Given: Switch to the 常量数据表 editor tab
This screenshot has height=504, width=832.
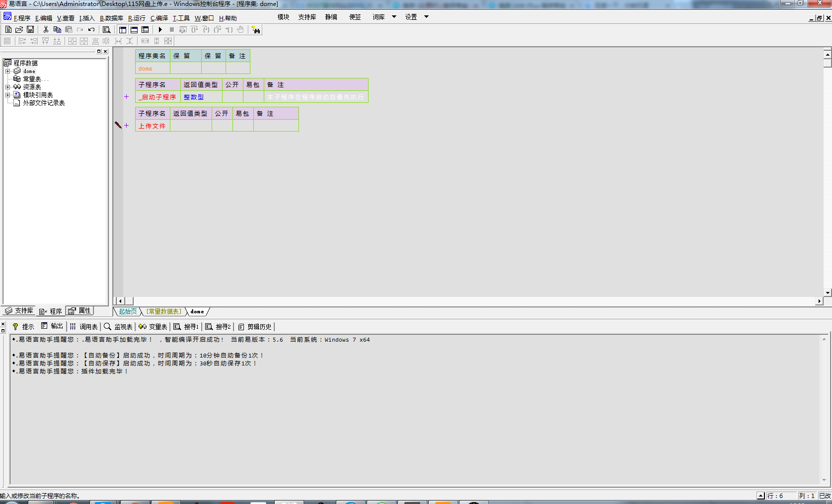Looking at the screenshot, I should tap(163, 312).
